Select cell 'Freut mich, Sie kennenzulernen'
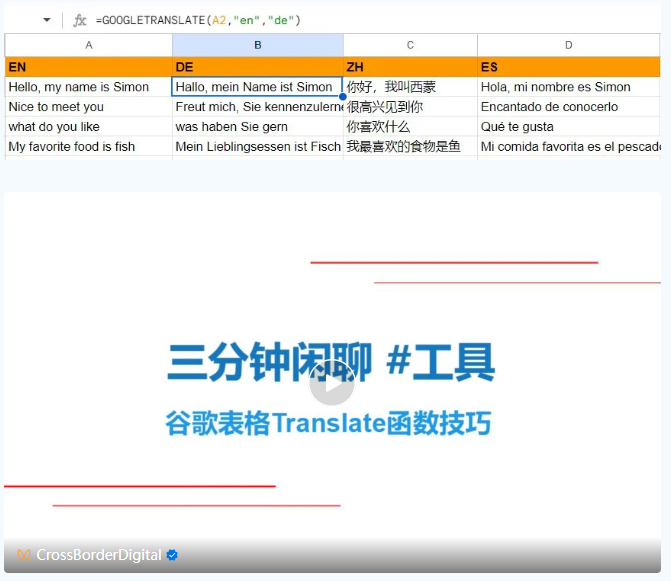This screenshot has width=671, height=581. click(x=258, y=107)
